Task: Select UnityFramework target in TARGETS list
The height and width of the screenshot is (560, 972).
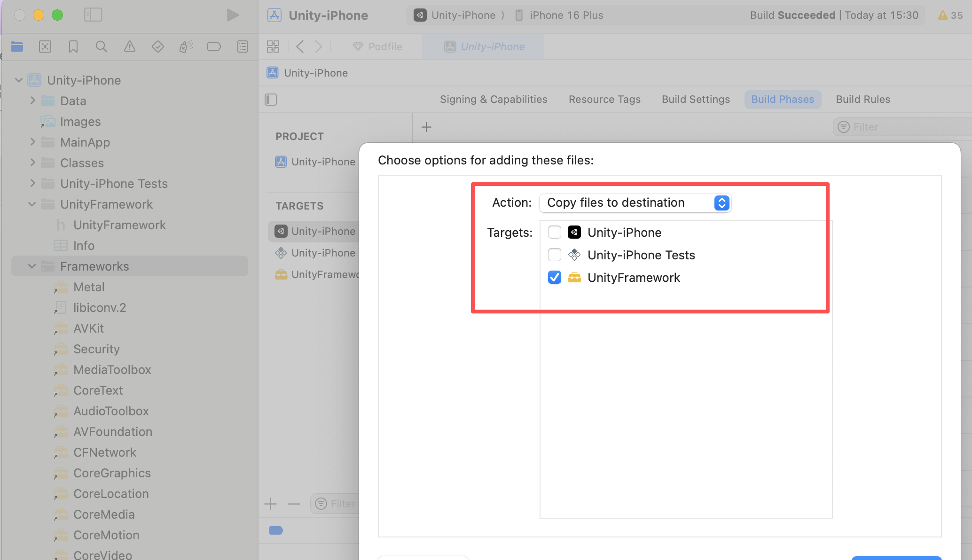Action: tap(317, 274)
